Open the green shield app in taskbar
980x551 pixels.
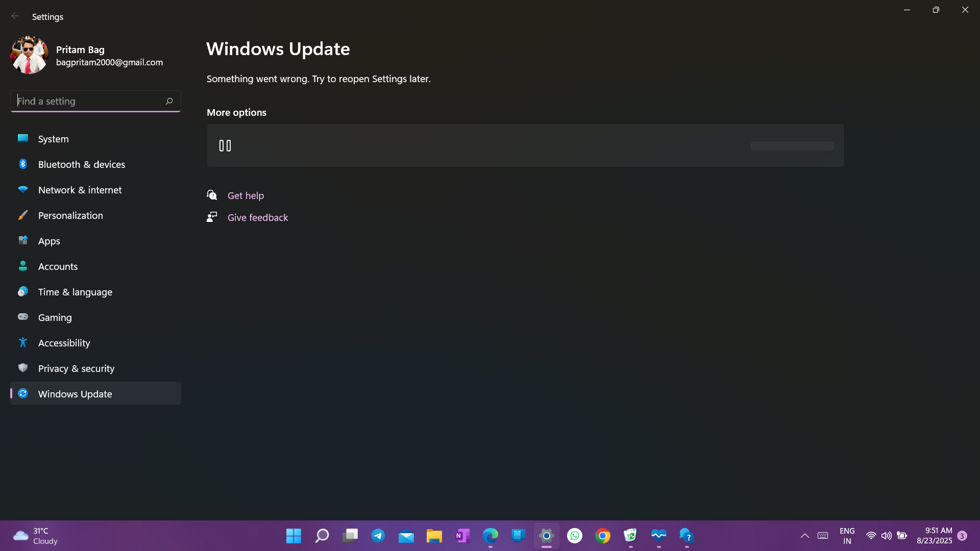click(630, 536)
